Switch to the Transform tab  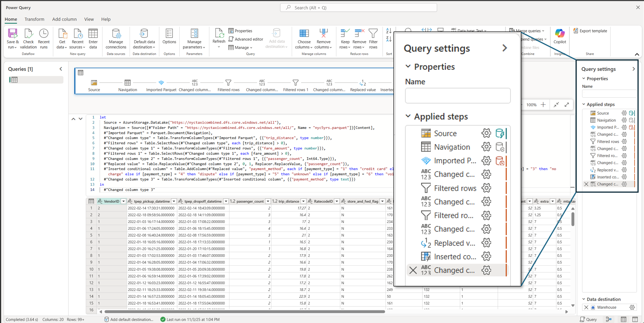pos(35,19)
